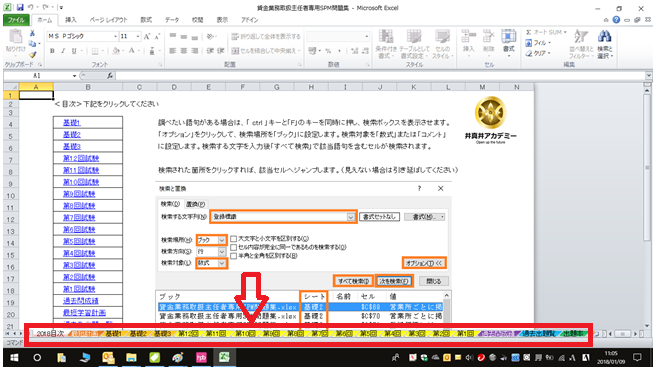The width and height of the screenshot is (653, 369).
Task: Open the green ファイル tab
Action: click(16, 20)
